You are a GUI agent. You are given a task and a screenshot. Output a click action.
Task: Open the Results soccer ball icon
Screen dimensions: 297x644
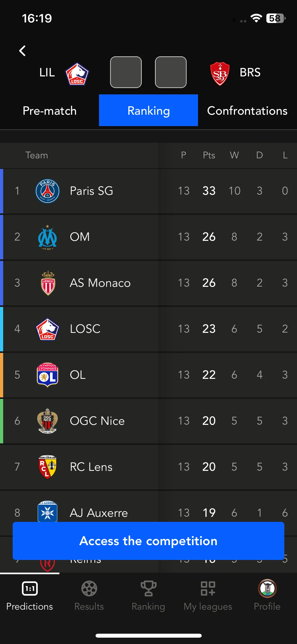pyautogui.click(x=89, y=589)
